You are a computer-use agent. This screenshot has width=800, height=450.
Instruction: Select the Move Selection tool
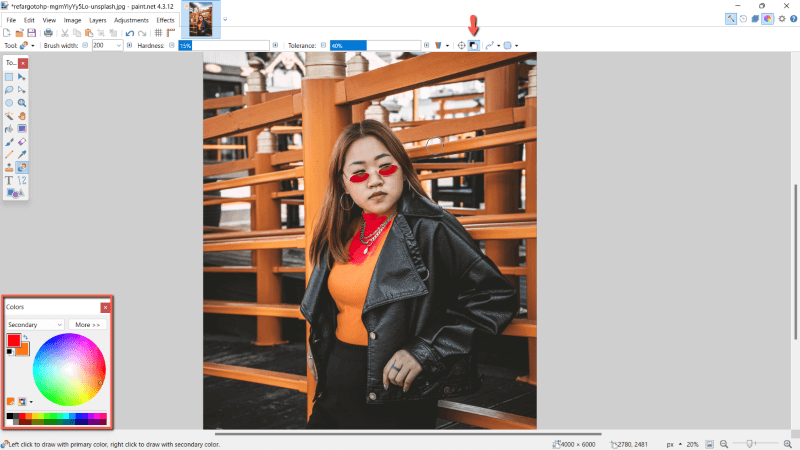(22, 90)
